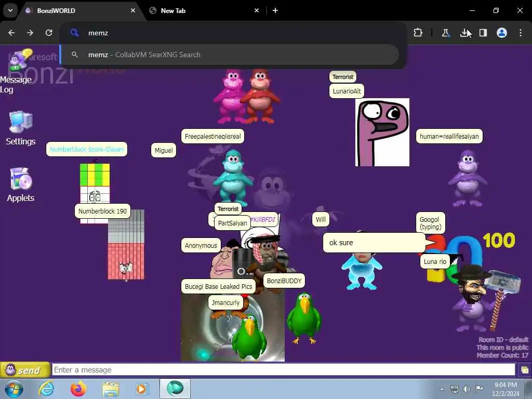Open the Chrome three-dot menu

coord(521,33)
